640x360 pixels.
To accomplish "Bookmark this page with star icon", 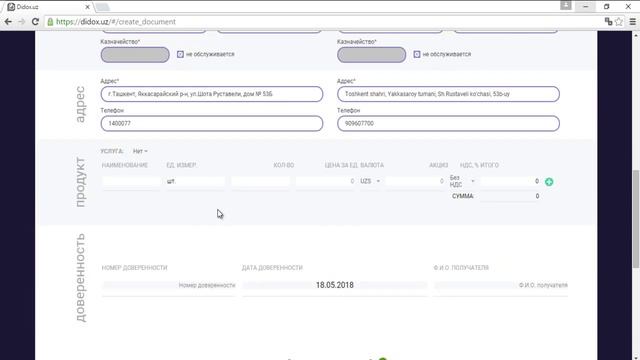I will [x=619, y=22].
